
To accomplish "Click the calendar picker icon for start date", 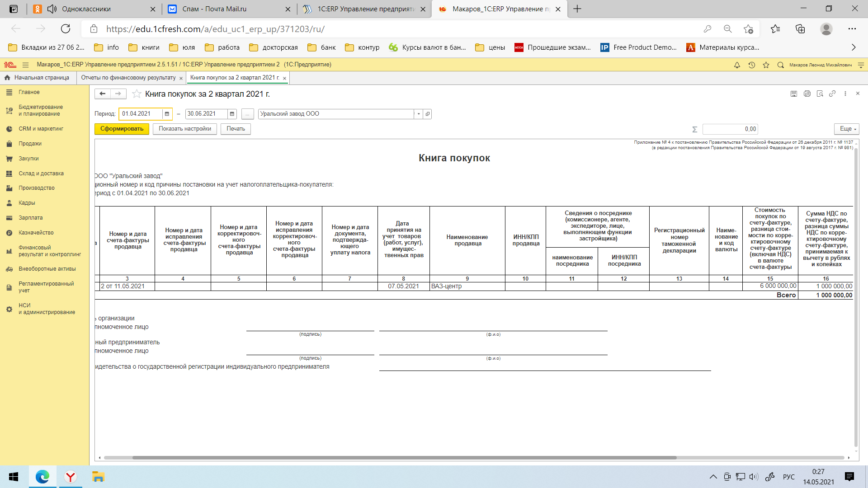I will 168,114.
